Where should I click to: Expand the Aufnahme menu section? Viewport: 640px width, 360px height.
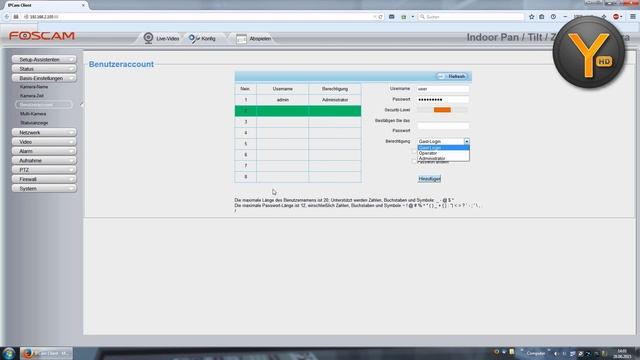pyautogui.click(x=44, y=160)
